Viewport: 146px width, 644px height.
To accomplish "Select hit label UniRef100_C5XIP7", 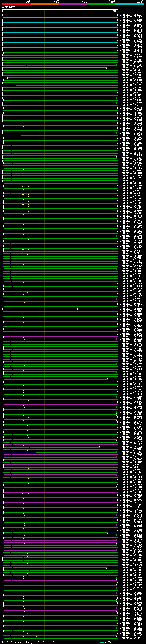I will coord(131,95).
